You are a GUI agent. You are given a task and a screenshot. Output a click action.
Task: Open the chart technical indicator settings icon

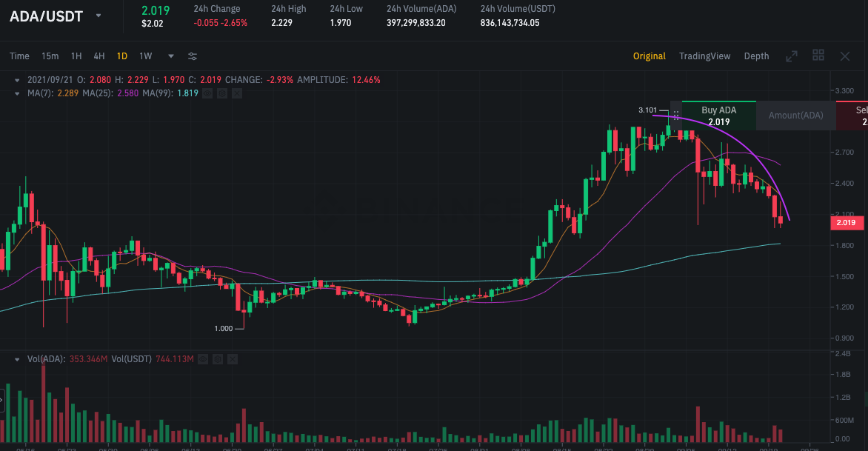(193, 56)
